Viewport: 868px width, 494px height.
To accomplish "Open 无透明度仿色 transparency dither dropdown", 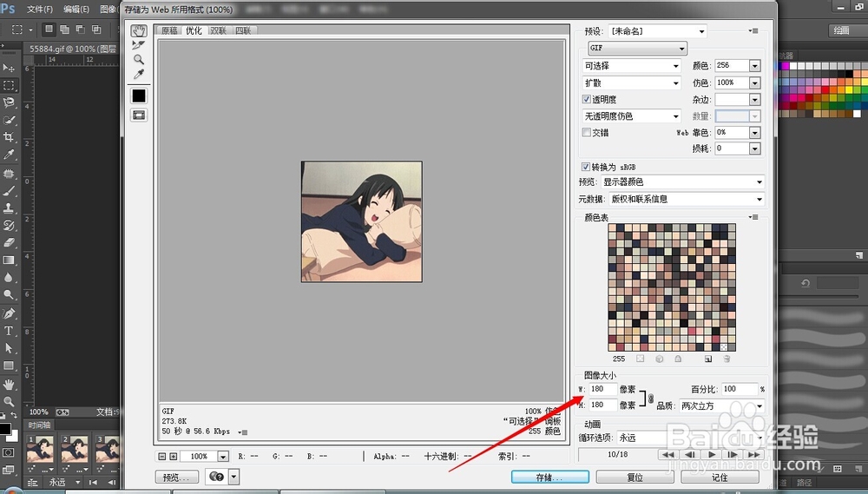I will pyautogui.click(x=632, y=116).
